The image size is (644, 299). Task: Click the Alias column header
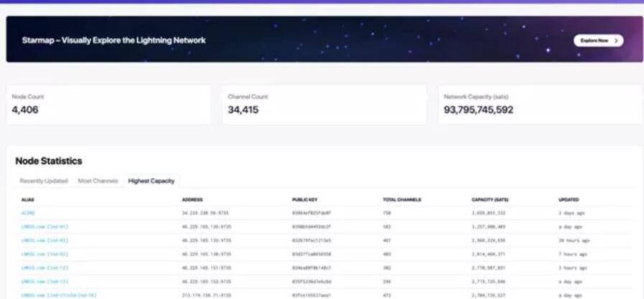(x=28, y=199)
